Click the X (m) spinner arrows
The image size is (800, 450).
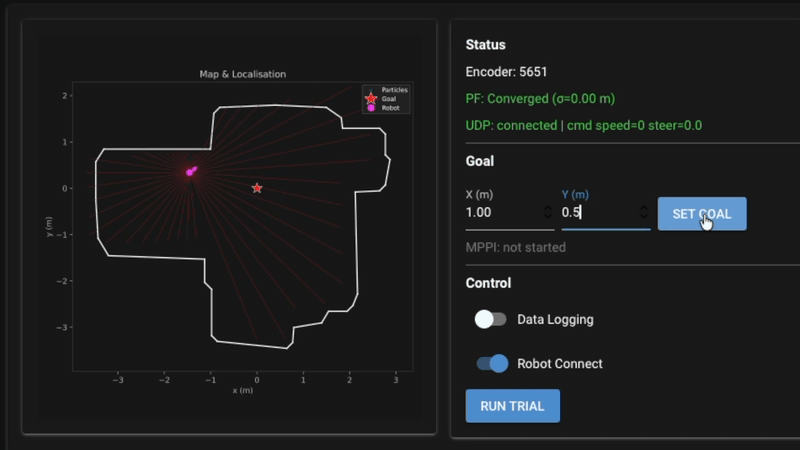click(x=547, y=212)
